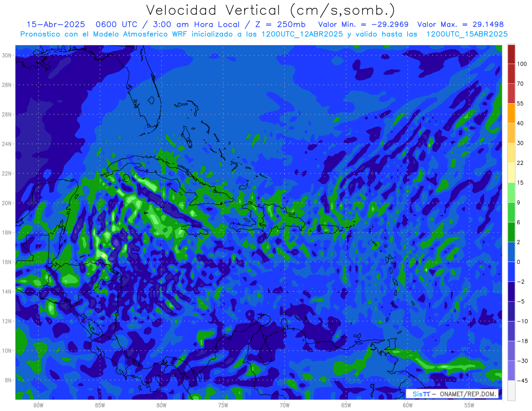This screenshot has width=532, height=411.
Task: Click the bright blue colorbar segment between 0 and -2
Action: click(x=511, y=272)
